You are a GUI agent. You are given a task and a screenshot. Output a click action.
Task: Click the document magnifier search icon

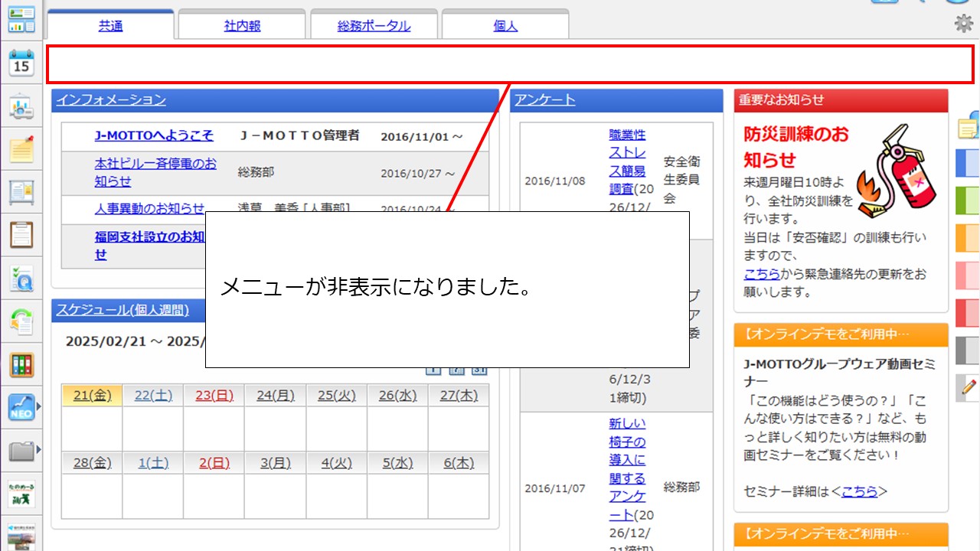point(21,279)
